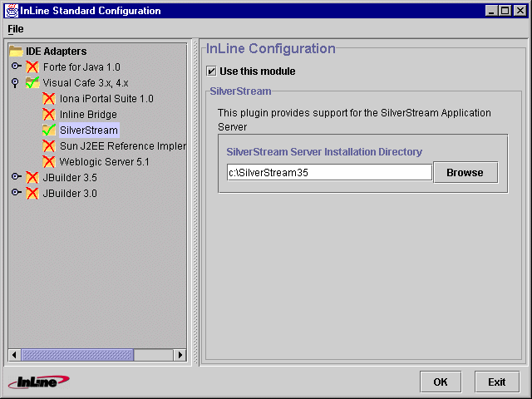
Task: Click the tree scrollbar right arrow
Action: click(180, 355)
